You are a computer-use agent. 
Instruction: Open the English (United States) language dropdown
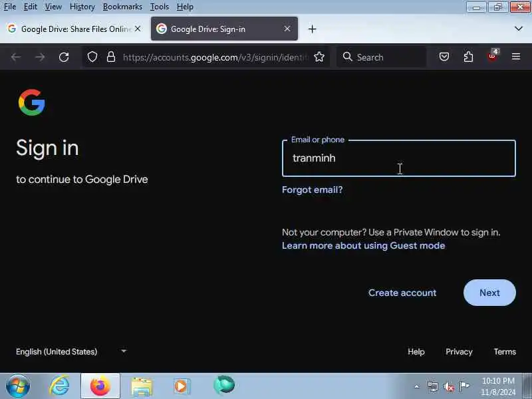coord(71,352)
